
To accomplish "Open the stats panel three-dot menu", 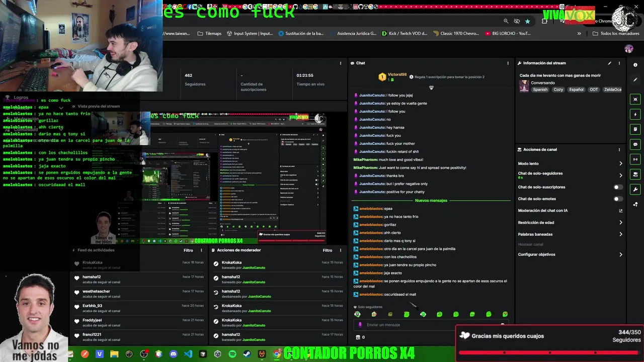I will pyautogui.click(x=341, y=63).
